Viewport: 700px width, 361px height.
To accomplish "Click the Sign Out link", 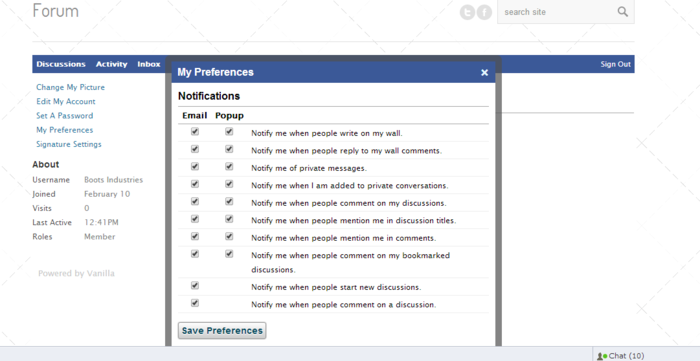I will click(x=615, y=64).
